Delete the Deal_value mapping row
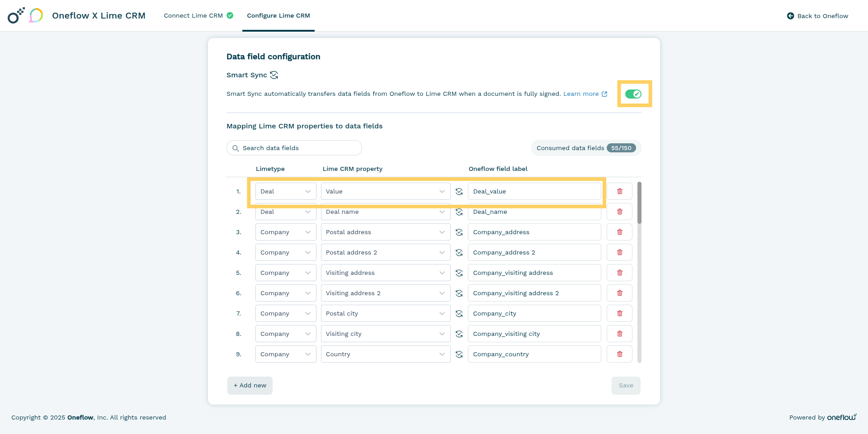Screen dimensions: 868x434 (x=619, y=191)
